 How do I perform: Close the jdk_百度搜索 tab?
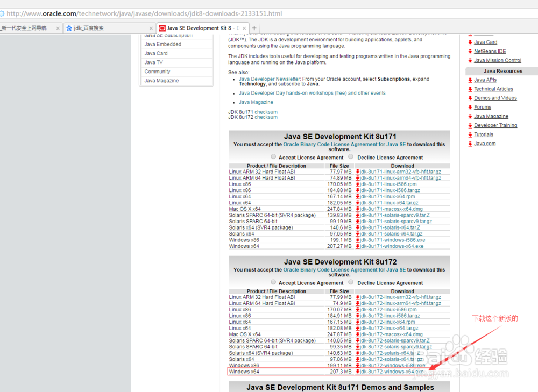(151, 28)
